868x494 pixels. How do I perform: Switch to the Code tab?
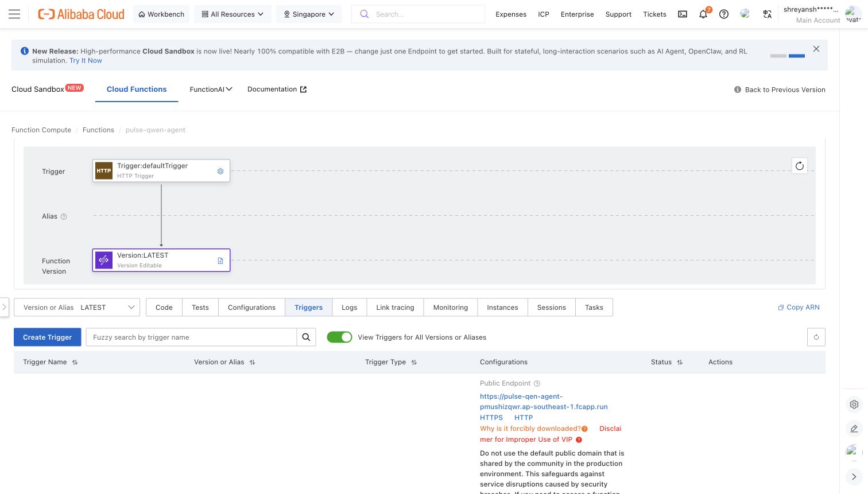164,308
